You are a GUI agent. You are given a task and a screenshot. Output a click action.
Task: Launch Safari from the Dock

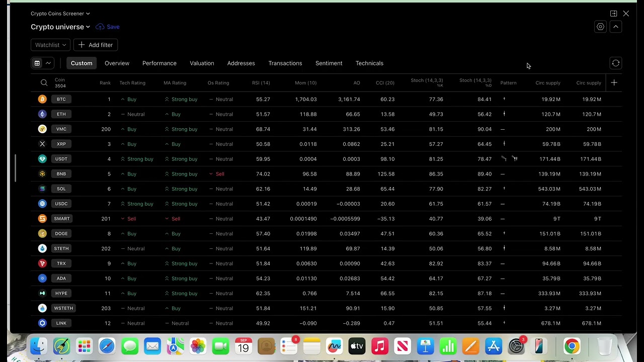pyautogui.click(x=107, y=346)
